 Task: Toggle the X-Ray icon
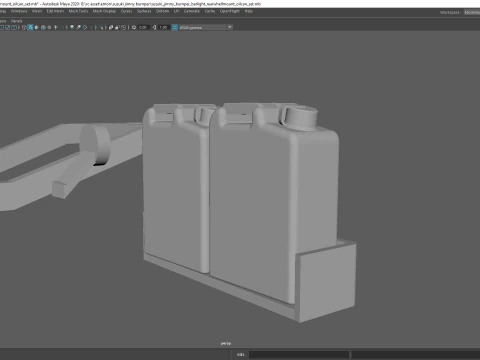111,27
